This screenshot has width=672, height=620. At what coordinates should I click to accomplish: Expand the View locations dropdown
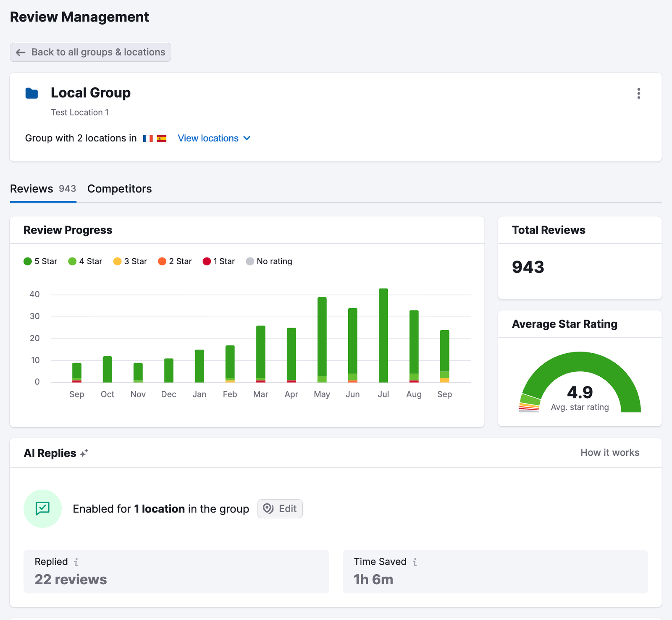point(214,138)
